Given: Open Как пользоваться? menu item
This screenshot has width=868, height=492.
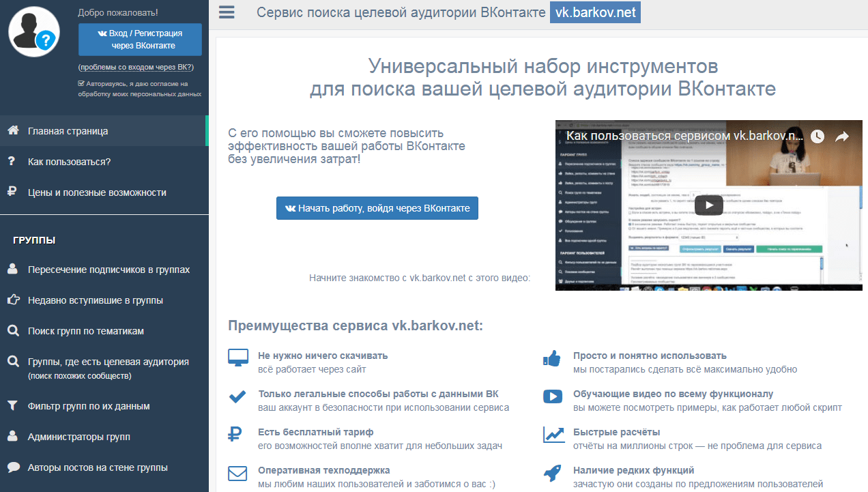Looking at the screenshot, I should pyautogui.click(x=69, y=162).
